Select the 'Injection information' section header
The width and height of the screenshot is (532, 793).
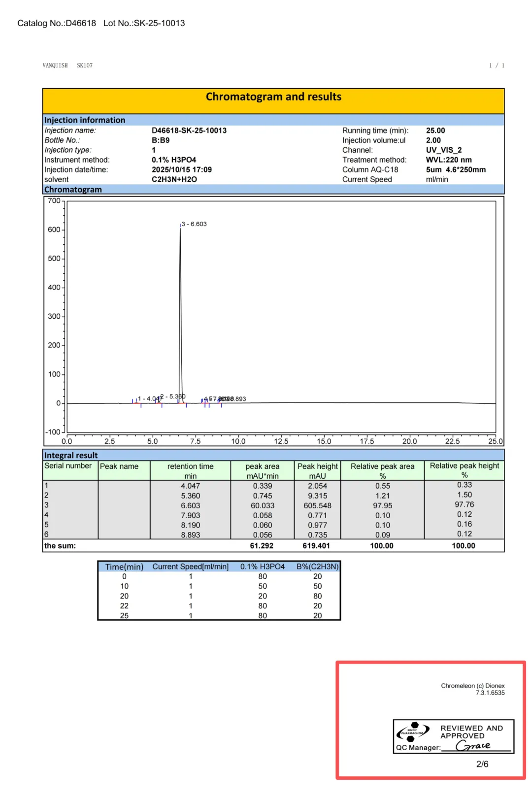[x=85, y=120]
